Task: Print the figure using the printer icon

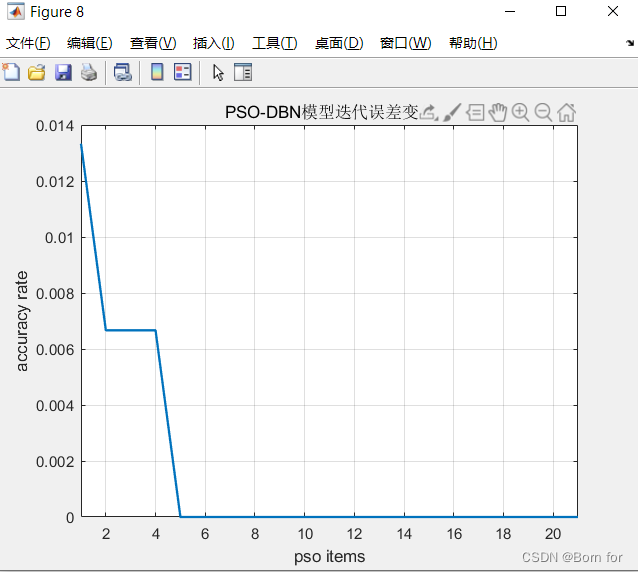Action: pos(89,72)
